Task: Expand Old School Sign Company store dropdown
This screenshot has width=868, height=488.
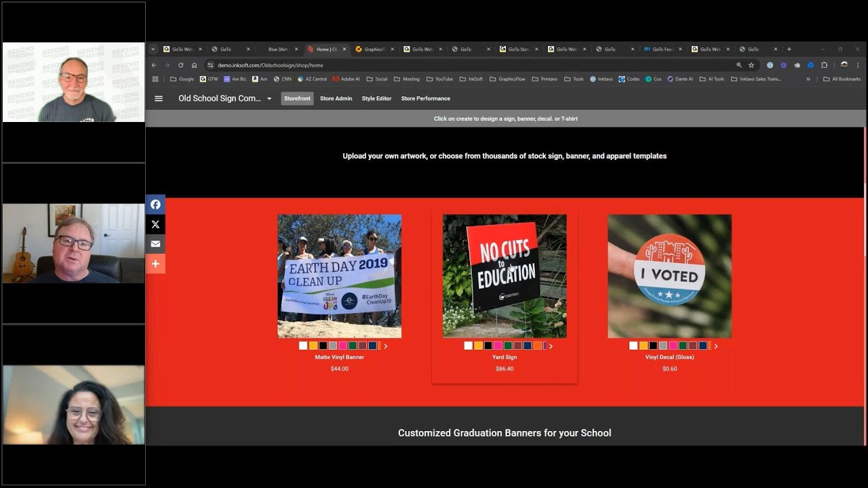Action: [269, 98]
